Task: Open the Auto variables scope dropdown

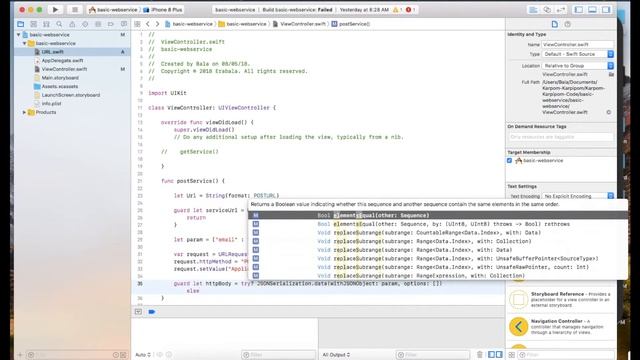Action: coord(143,355)
